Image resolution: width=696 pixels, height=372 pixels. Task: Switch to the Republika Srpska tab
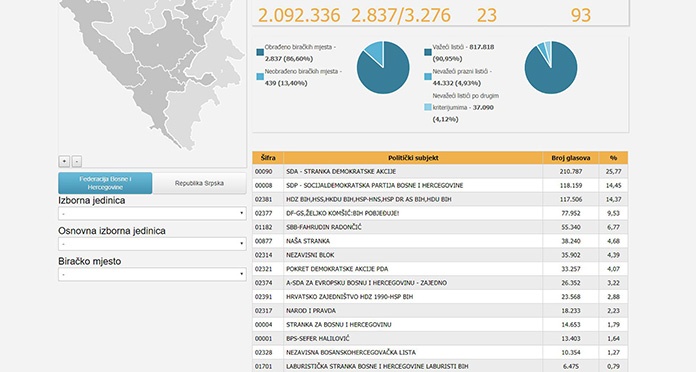pos(199,183)
